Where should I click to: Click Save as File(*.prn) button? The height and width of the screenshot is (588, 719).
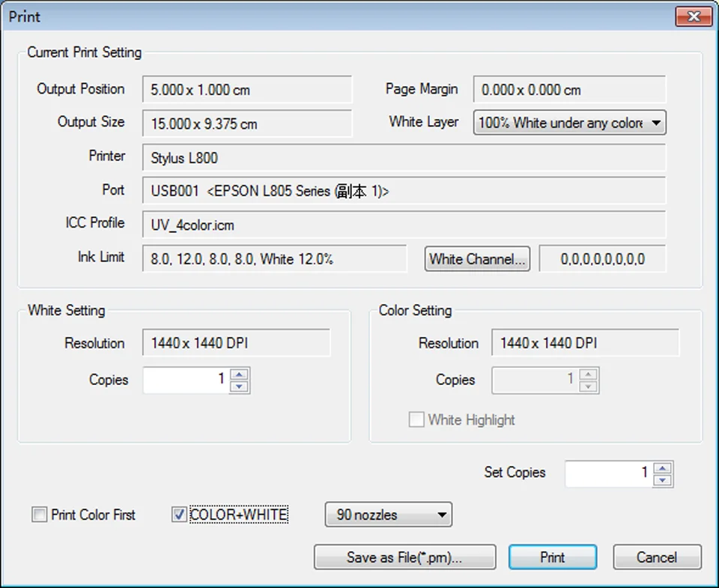click(405, 557)
